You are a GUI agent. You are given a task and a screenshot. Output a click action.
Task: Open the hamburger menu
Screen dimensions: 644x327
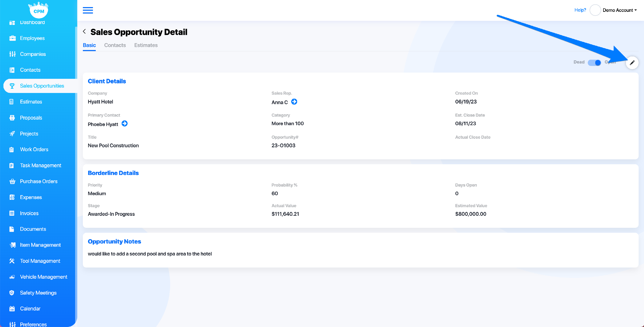tap(88, 10)
